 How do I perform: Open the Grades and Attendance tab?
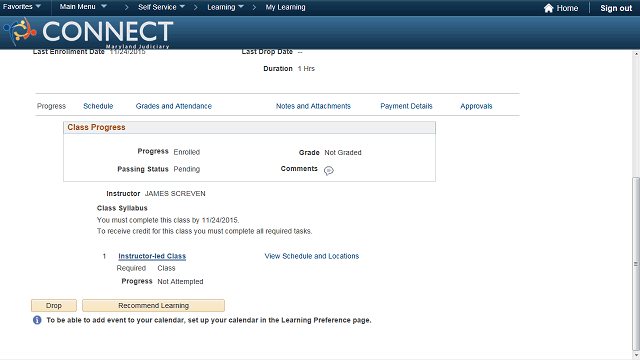173,106
